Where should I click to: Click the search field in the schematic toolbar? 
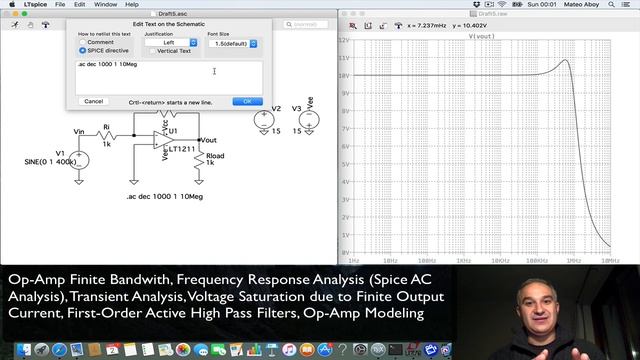point(306,24)
